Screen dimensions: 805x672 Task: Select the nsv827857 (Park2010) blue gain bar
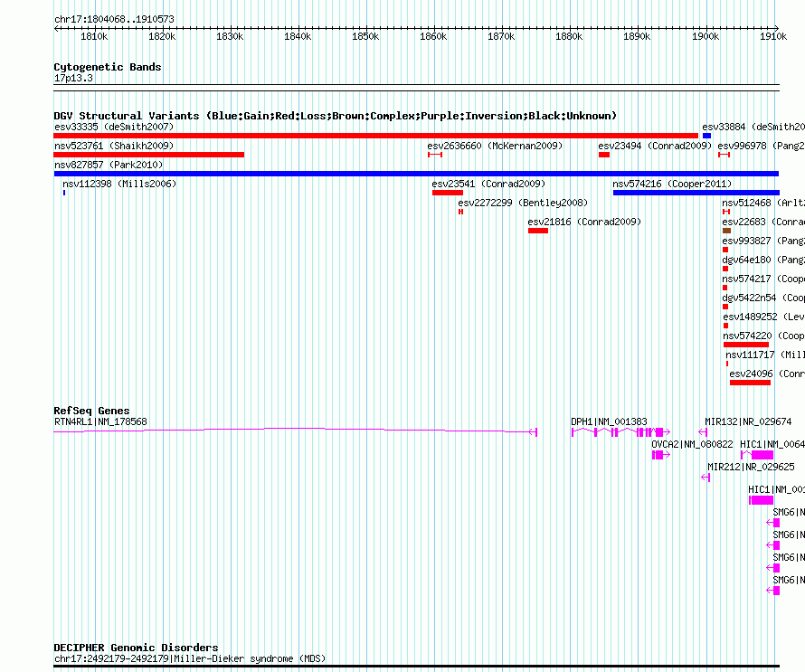click(416, 174)
